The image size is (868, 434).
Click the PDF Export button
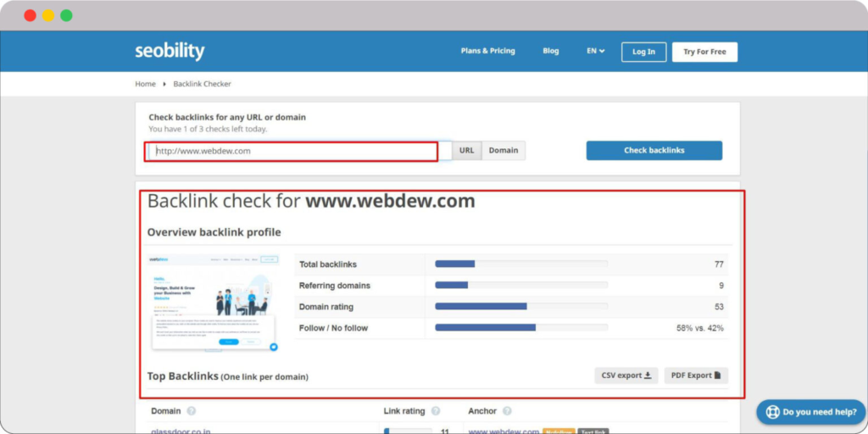point(697,376)
